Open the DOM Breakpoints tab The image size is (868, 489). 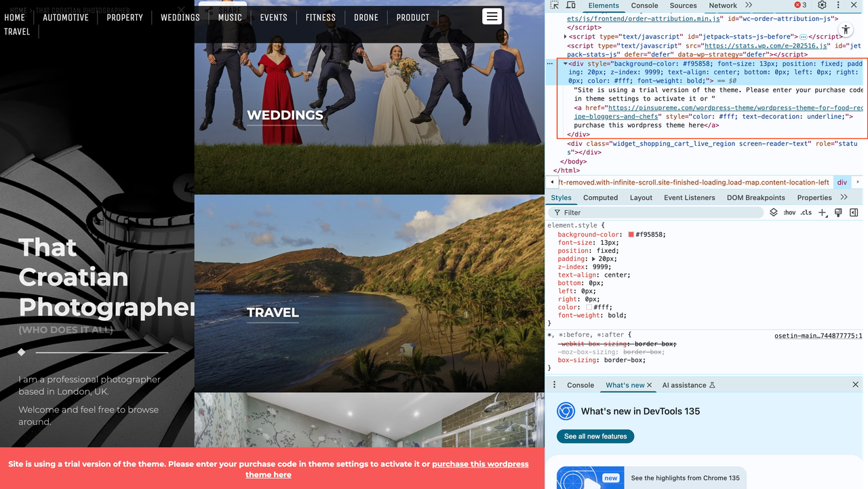[x=755, y=197]
